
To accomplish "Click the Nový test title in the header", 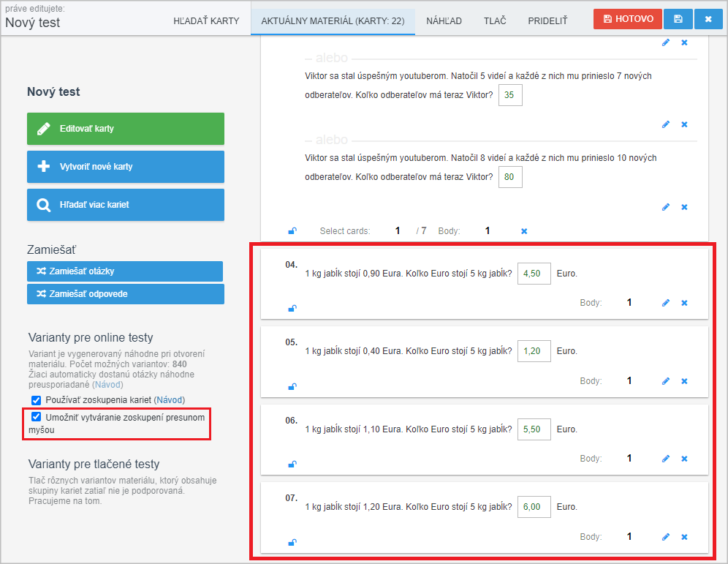I will point(32,23).
